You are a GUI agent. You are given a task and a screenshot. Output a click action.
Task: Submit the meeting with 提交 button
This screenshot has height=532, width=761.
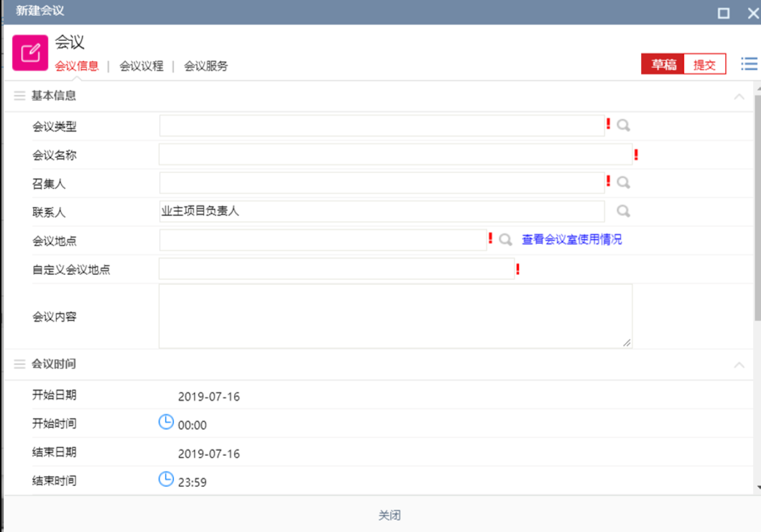click(x=705, y=64)
